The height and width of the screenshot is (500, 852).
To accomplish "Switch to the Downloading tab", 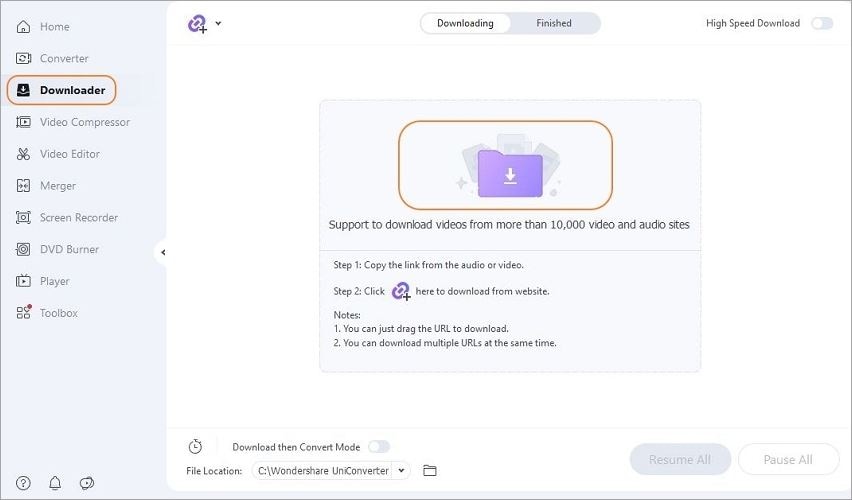I will tap(465, 23).
